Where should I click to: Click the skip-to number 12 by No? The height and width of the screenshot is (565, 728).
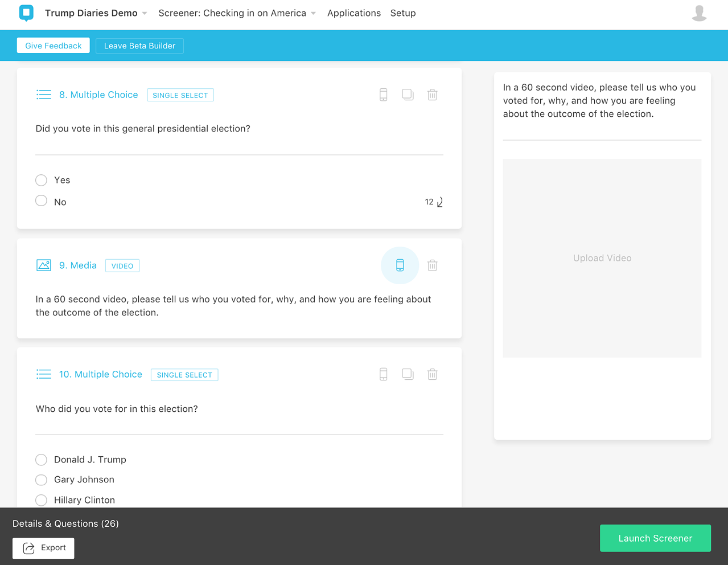click(x=429, y=202)
